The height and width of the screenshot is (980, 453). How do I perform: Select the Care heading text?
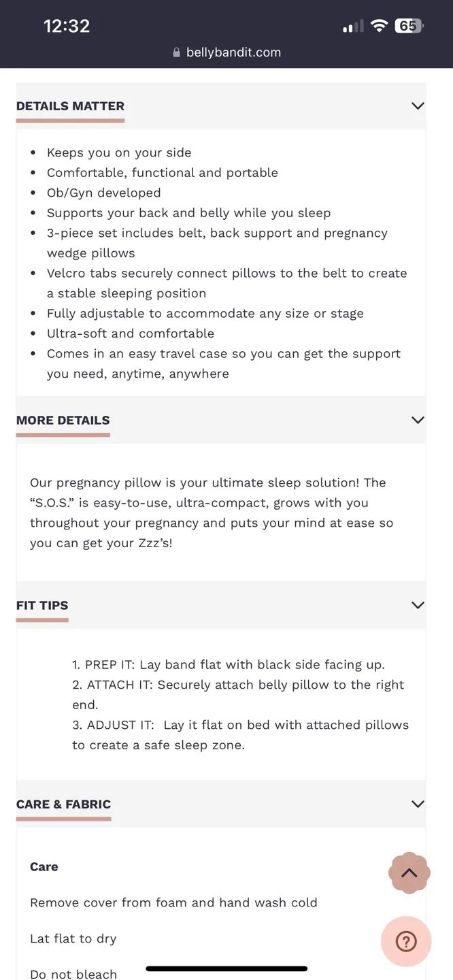(x=44, y=866)
